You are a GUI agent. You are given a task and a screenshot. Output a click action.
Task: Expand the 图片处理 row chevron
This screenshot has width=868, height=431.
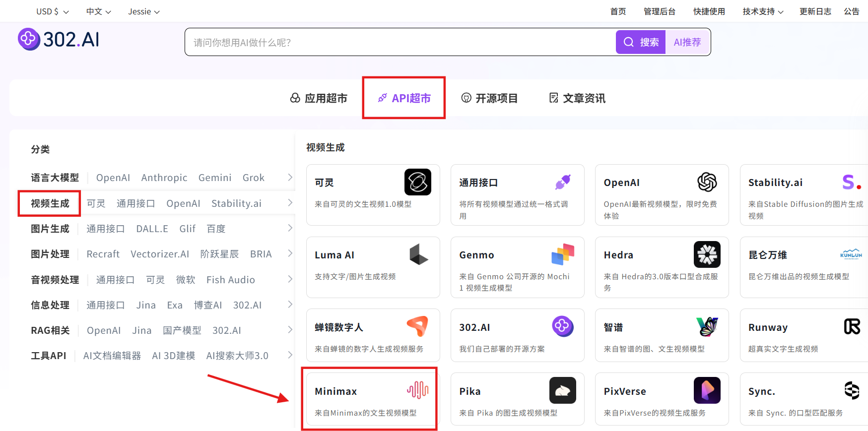290,253
